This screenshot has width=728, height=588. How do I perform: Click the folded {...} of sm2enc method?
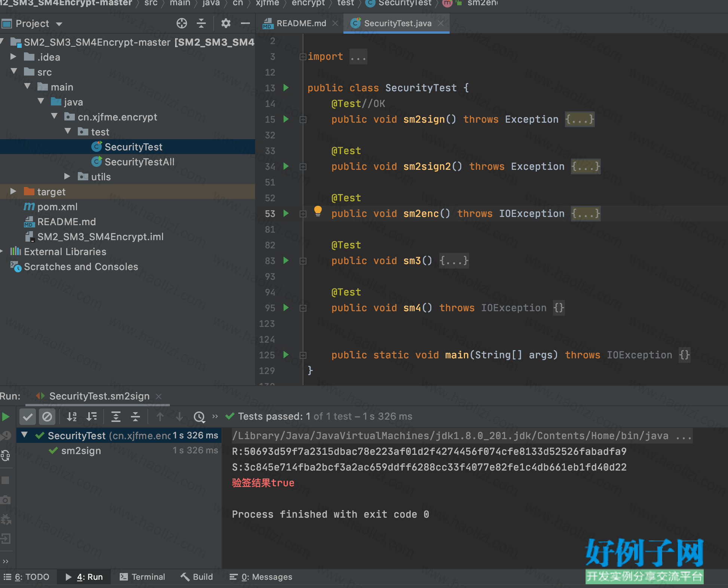[x=585, y=214]
